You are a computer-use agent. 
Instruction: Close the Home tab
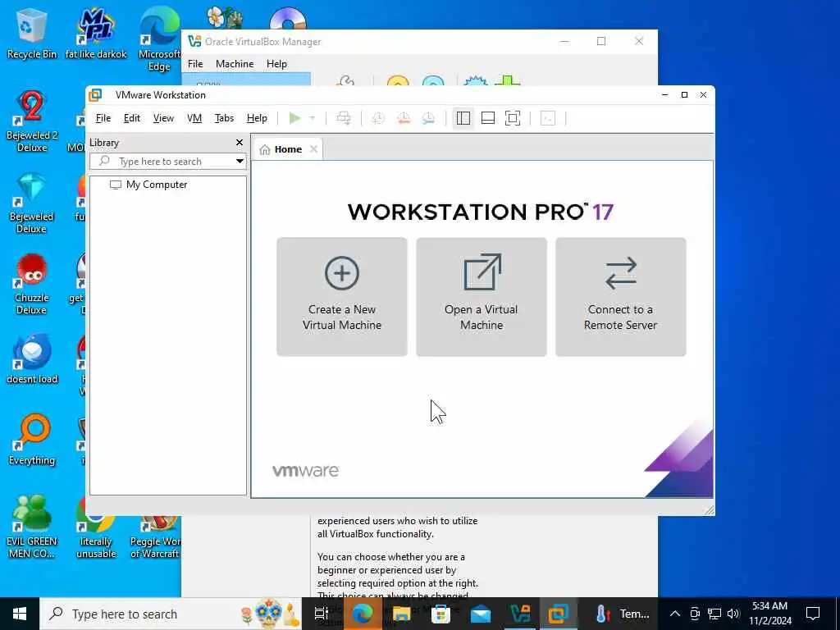click(x=314, y=149)
